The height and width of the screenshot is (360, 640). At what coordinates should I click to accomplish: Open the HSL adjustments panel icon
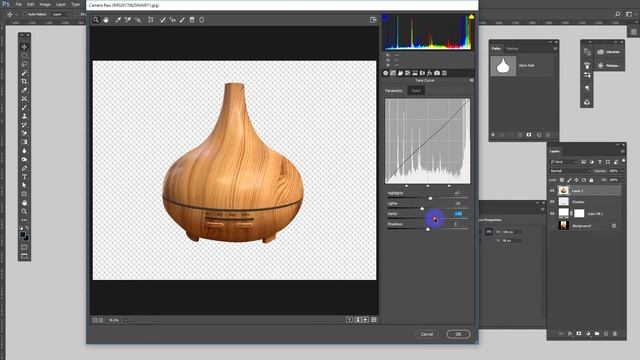pos(408,73)
